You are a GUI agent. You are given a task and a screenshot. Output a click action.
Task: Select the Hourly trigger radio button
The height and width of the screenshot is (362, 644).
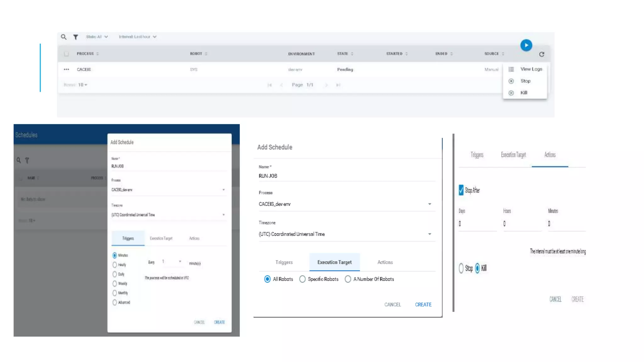tap(115, 265)
